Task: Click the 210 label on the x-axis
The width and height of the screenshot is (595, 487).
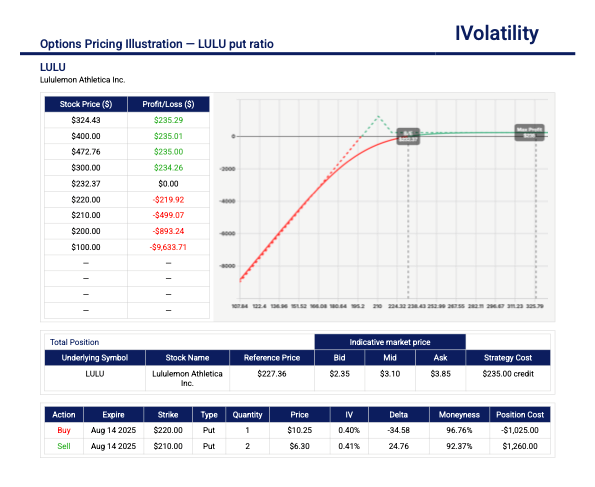Action: point(377,306)
